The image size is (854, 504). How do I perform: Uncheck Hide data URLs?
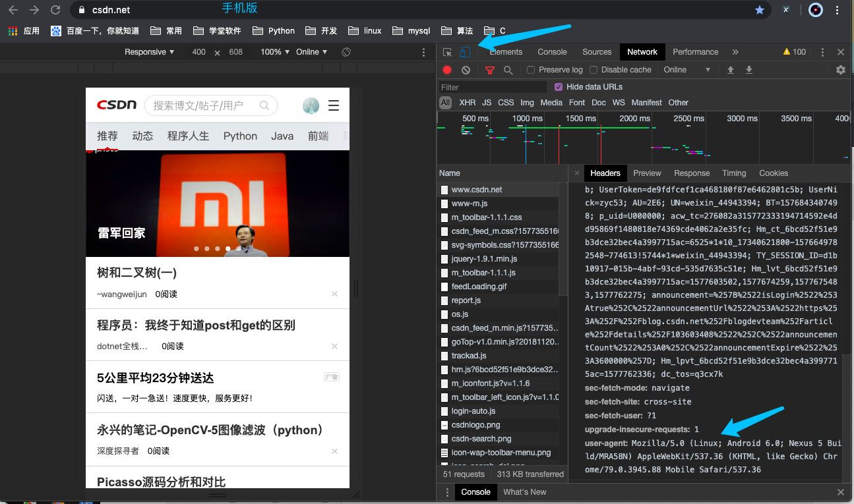[x=559, y=86]
